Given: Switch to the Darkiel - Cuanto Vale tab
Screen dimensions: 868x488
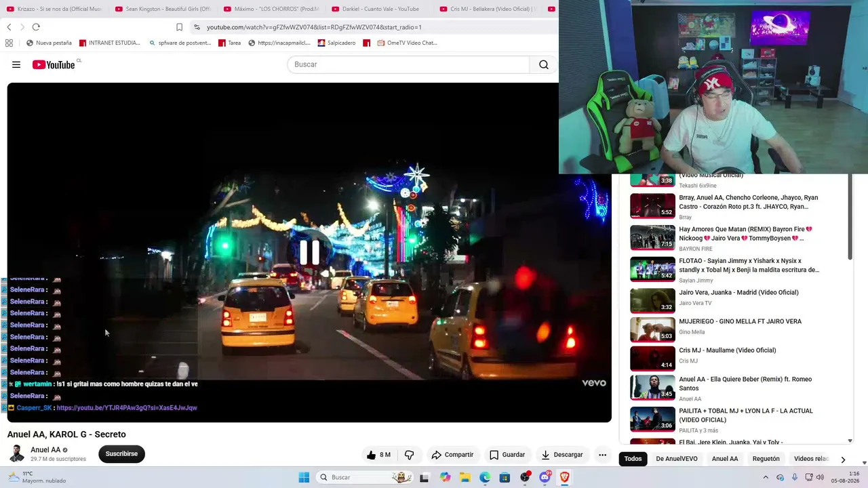Looking at the screenshot, I should pos(380,9).
